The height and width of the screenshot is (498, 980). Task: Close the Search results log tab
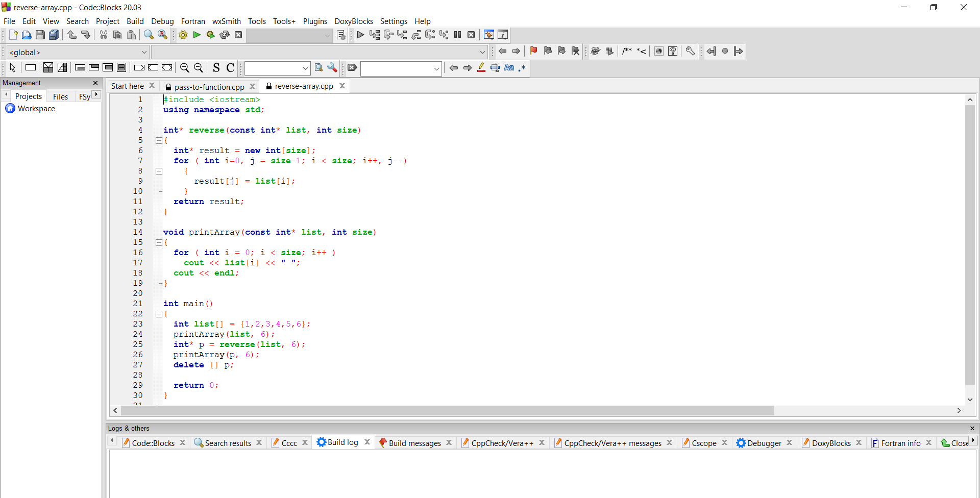click(x=259, y=442)
